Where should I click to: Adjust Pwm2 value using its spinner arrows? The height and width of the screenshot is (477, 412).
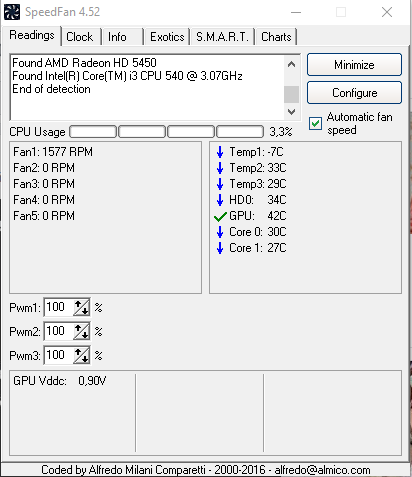pos(82,331)
